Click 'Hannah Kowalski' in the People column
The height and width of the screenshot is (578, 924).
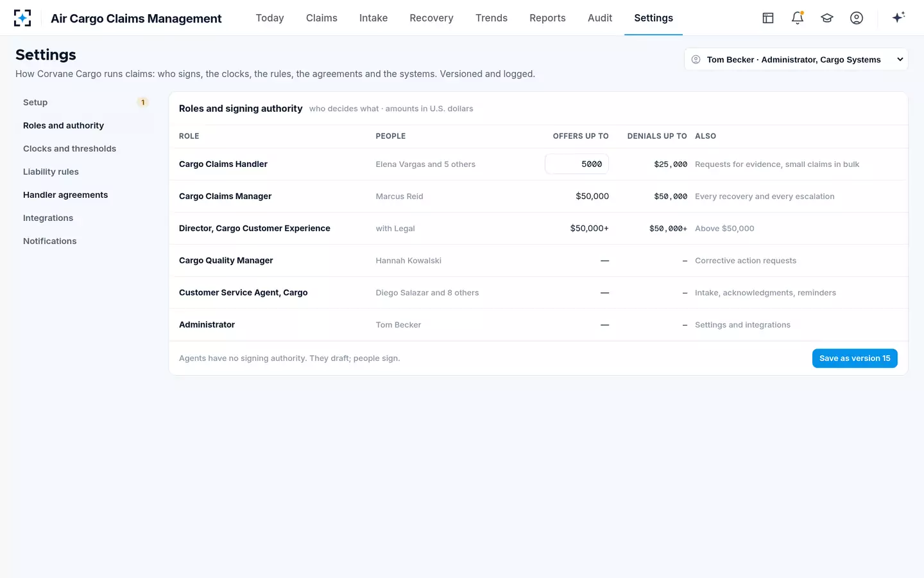point(409,261)
